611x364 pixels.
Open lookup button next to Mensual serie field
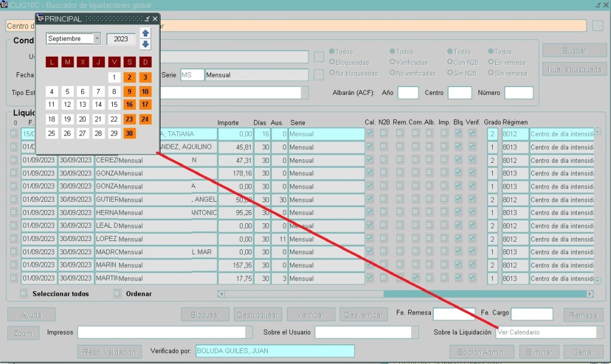(x=319, y=75)
